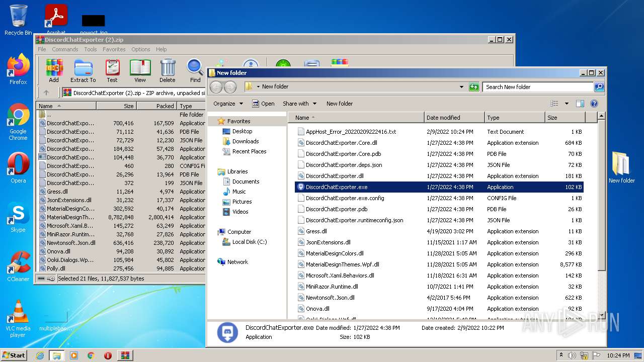Viewport: 644px width, 362px height.
Task: Select Recent Places in navigation pane
Action: 249,151
